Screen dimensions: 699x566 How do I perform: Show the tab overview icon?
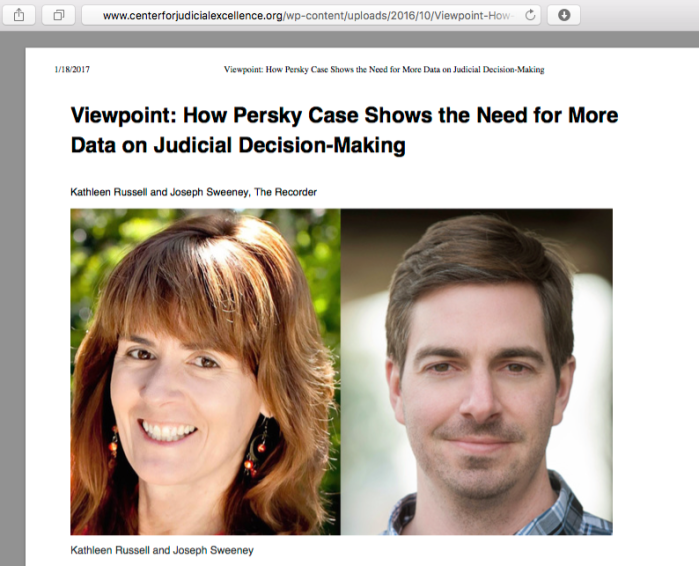pyautogui.click(x=58, y=15)
